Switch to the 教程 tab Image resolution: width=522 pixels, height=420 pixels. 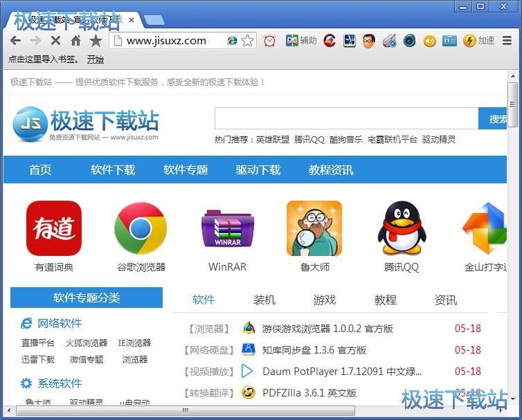point(385,300)
